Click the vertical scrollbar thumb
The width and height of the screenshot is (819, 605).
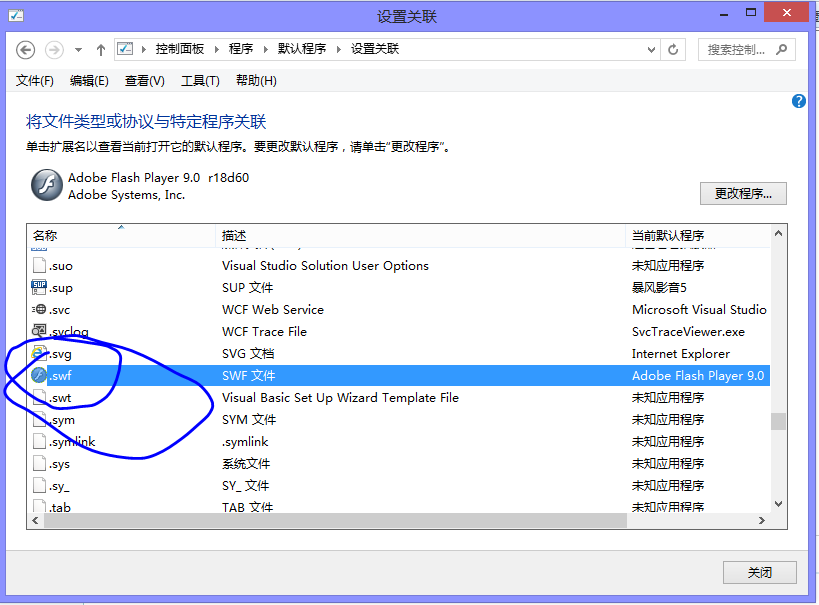click(x=778, y=421)
